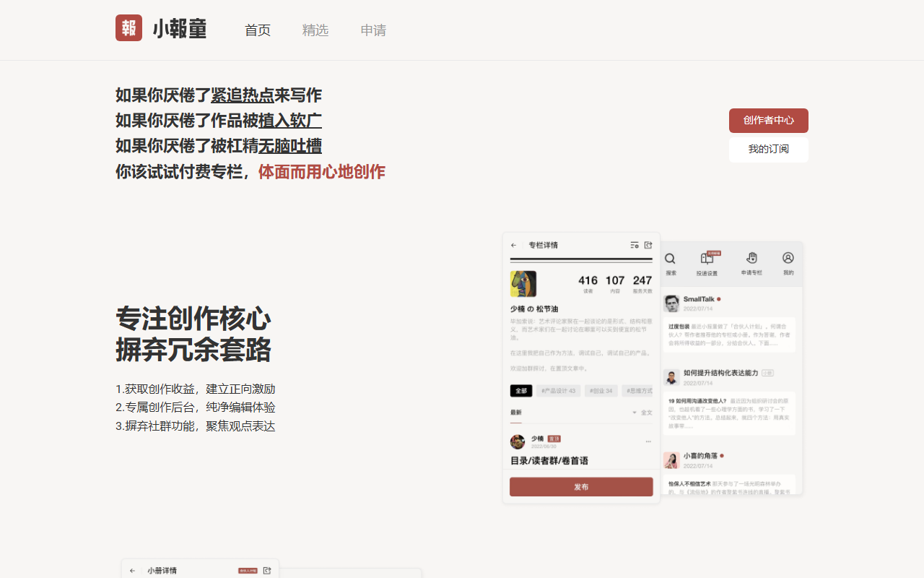
Task: Click the SmallTalk author avatar
Action: 672,303
